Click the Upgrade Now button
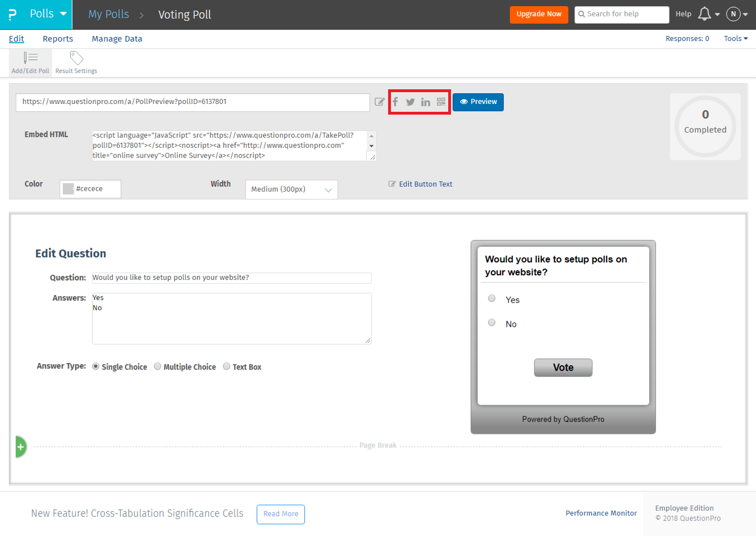756x536 pixels. pos(539,15)
